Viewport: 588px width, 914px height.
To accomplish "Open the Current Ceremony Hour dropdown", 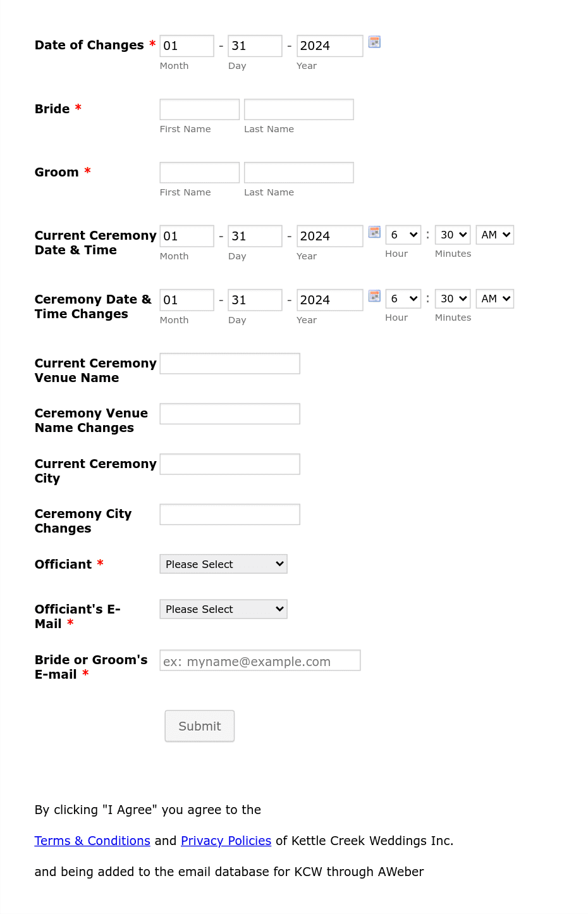I will click(403, 235).
